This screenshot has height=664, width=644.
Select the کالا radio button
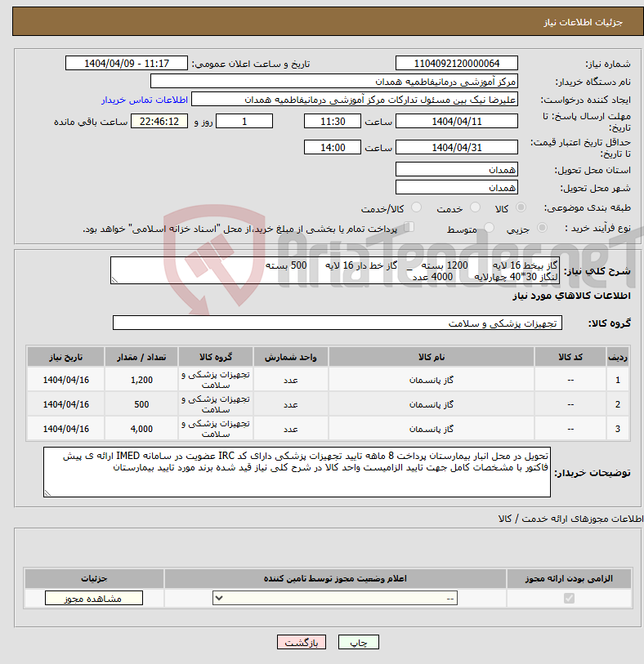click(x=521, y=207)
